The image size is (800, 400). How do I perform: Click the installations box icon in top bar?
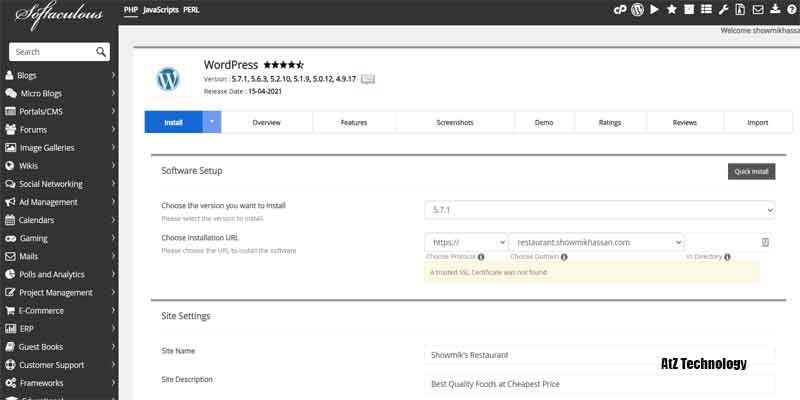point(689,9)
